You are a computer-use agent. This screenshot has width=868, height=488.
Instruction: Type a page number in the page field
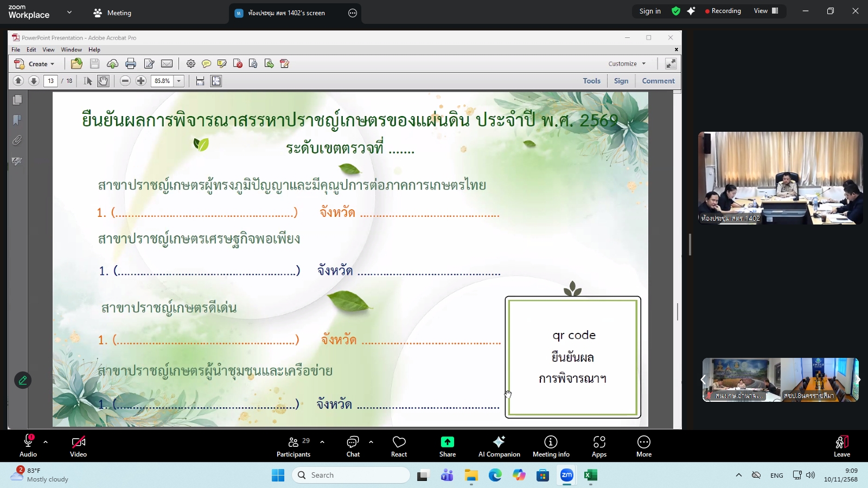coord(50,81)
